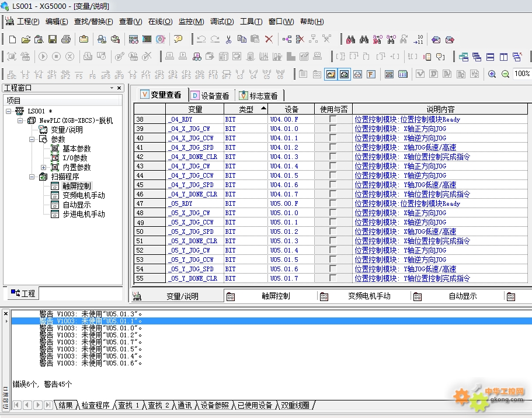Open the 在线(O) menu
This screenshot has width=532, height=418.
coord(160,22)
